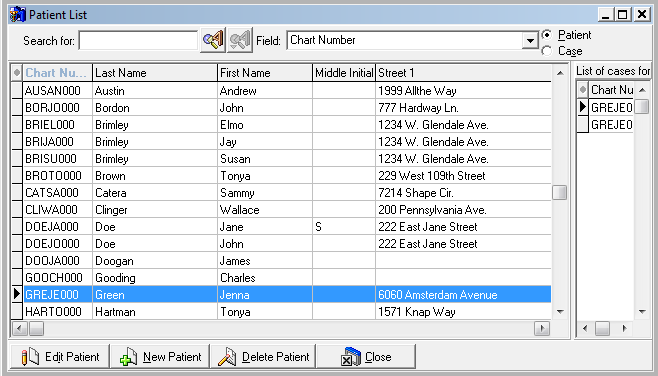Viewport: 658px width, 376px height.
Task: Click the cases list scroll left arrow
Action: click(x=585, y=329)
